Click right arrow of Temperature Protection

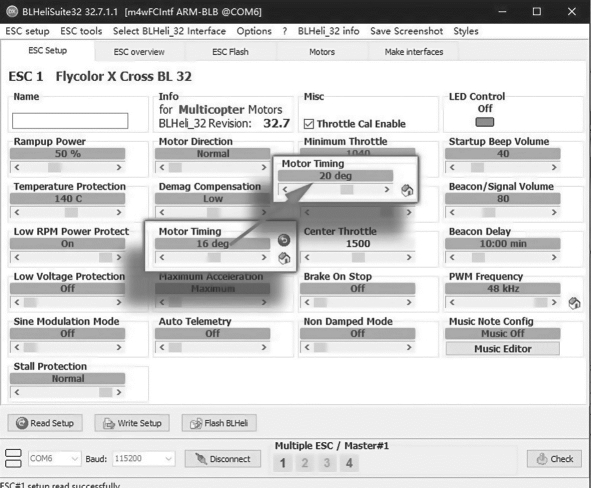pos(119,213)
